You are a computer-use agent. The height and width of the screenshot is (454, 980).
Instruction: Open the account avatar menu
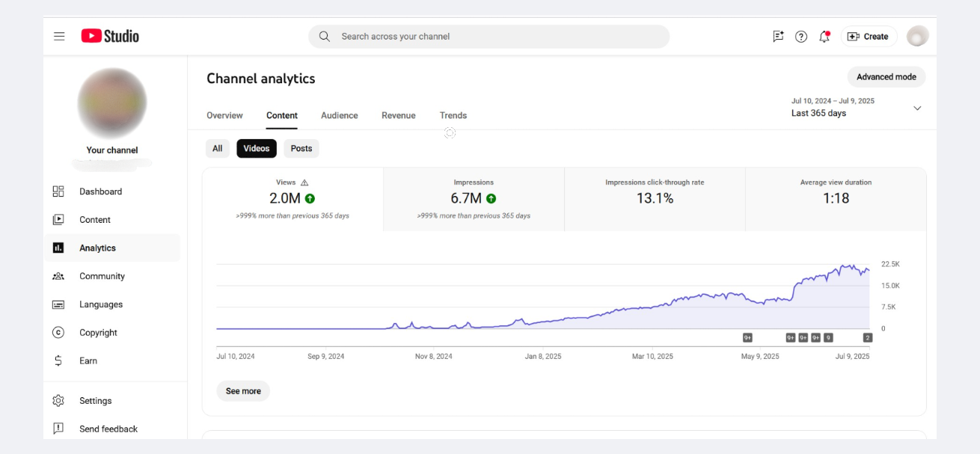(918, 36)
